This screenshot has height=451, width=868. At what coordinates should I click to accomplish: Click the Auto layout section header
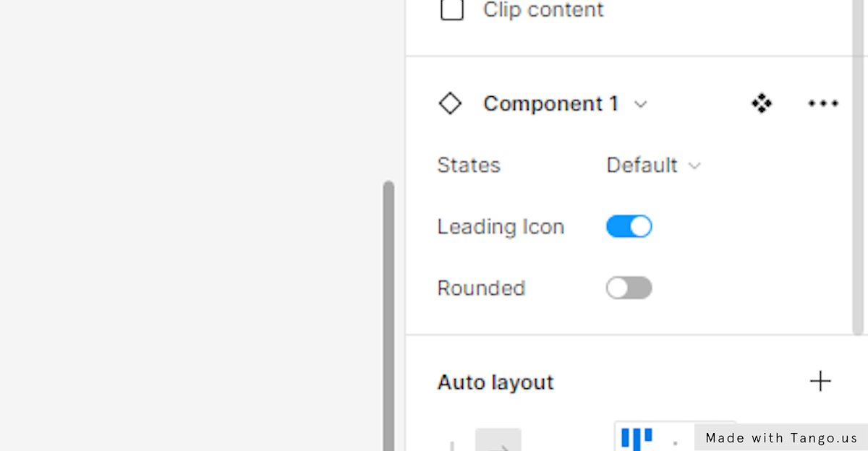tap(495, 382)
